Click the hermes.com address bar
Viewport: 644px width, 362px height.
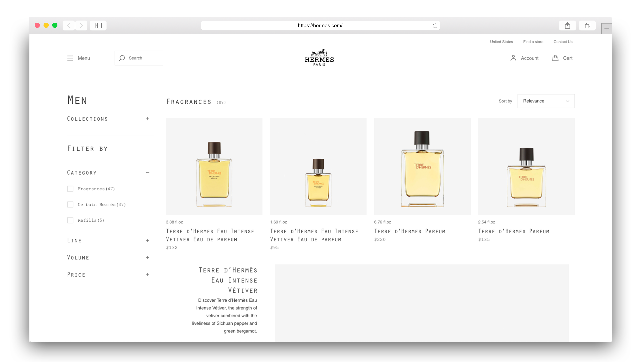coord(320,26)
